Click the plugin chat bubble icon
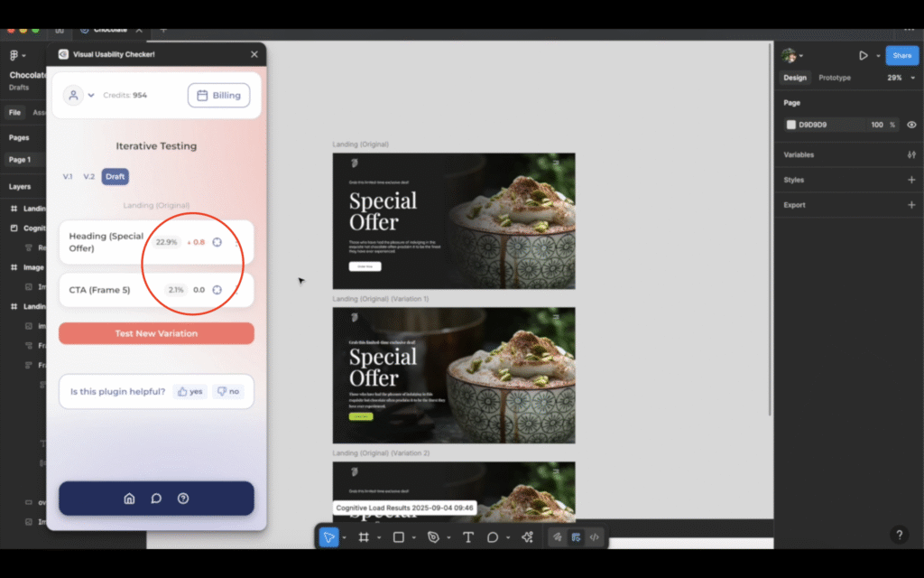 tap(156, 499)
